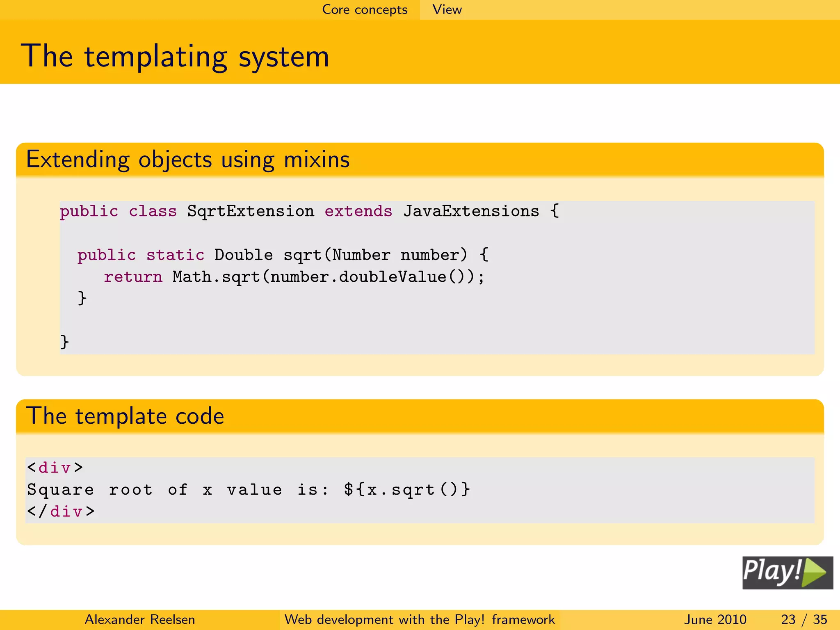
Task: Open the Core concepts section link
Action: click(365, 9)
